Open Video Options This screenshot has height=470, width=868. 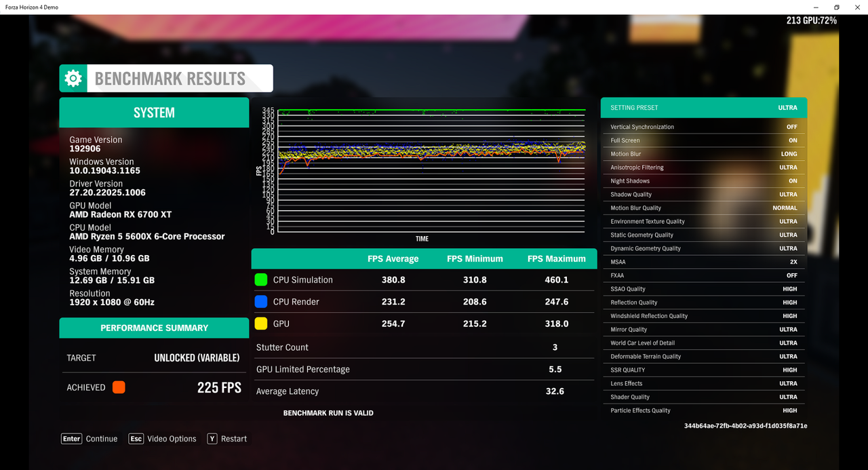coord(172,439)
